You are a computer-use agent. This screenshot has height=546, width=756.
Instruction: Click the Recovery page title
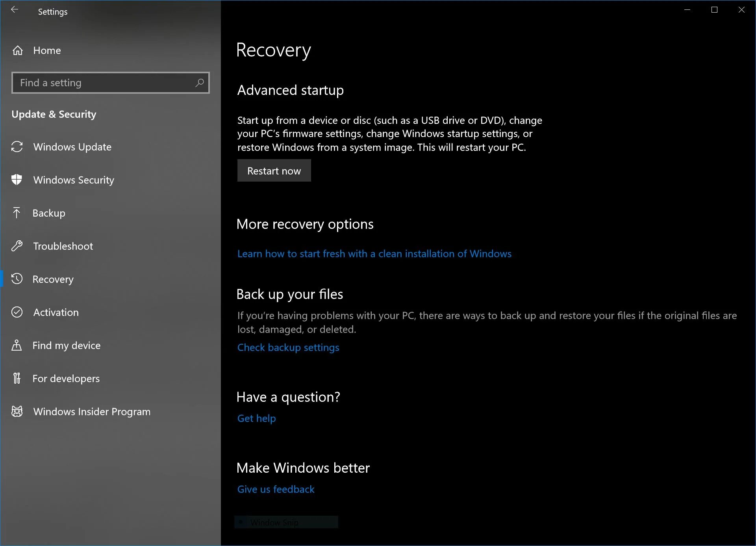274,50
